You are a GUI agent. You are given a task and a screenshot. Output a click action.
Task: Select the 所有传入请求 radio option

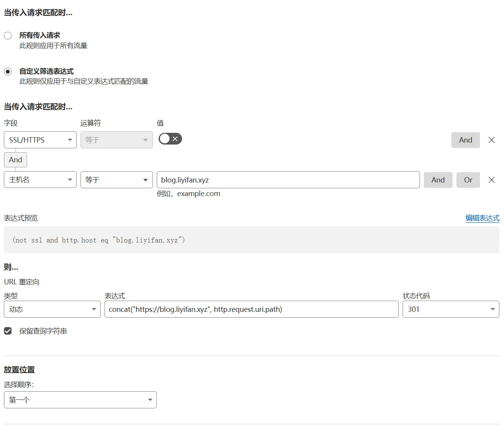[x=8, y=36]
